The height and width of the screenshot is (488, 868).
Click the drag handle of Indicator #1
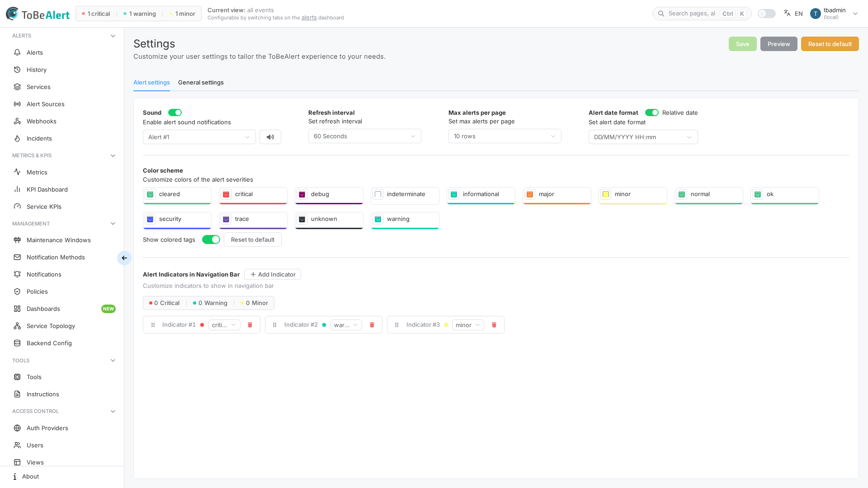(x=153, y=325)
